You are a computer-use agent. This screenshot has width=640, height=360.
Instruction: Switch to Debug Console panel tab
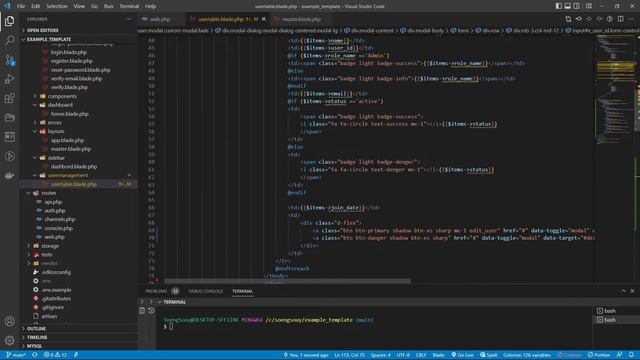[205, 291]
